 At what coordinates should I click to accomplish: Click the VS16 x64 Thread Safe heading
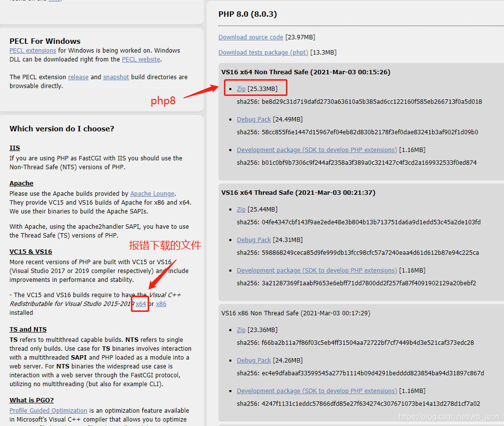(298, 193)
